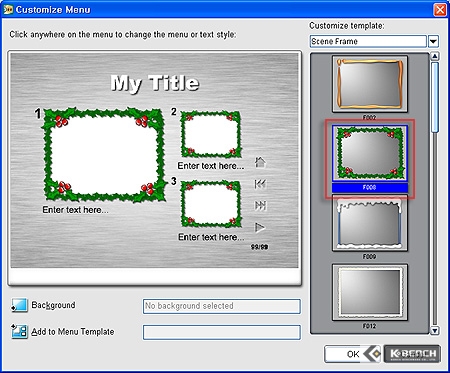Click the template list scroll up arrow
The width and height of the screenshot is (450, 373).
coord(435,56)
